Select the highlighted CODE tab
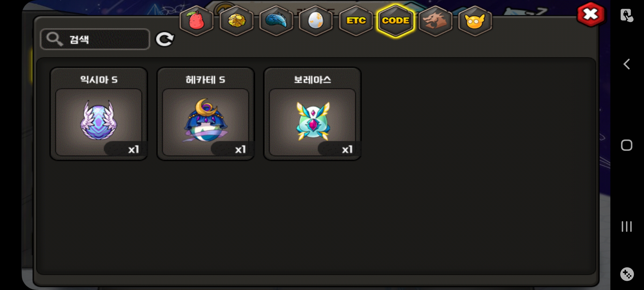The height and width of the screenshot is (290, 644). pyautogui.click(x=396, y=21)
